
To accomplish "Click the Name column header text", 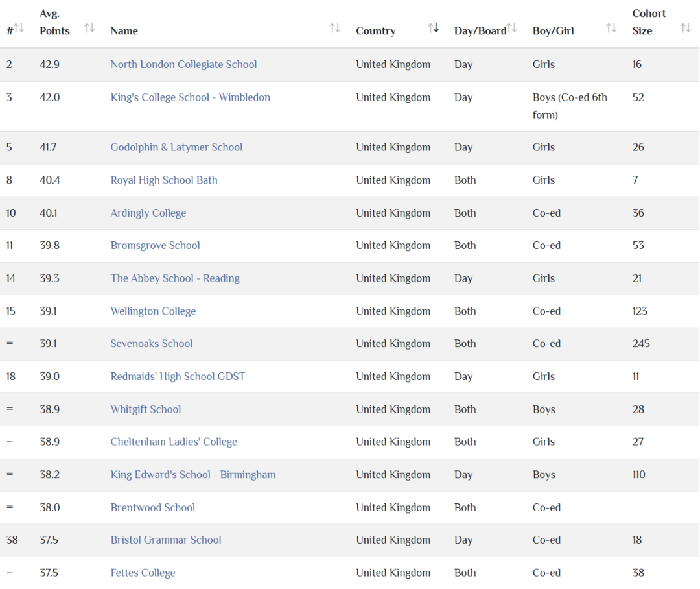I will tap(124, 31).
